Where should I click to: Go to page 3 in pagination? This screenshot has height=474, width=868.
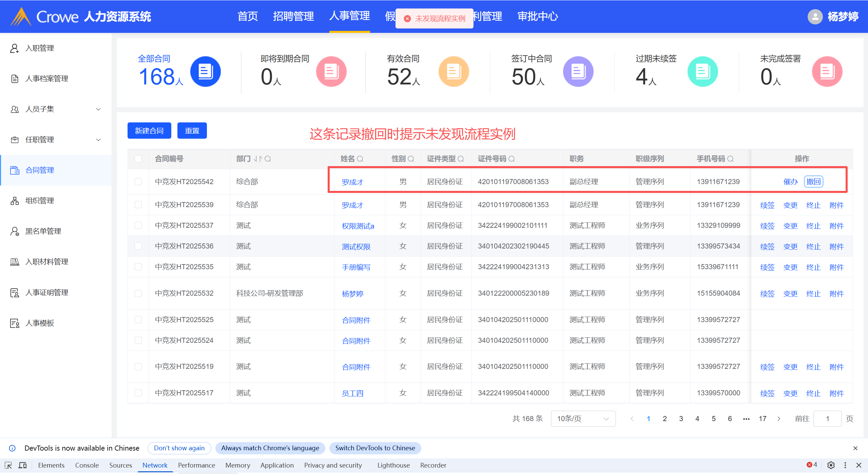[x=681, y=419]
